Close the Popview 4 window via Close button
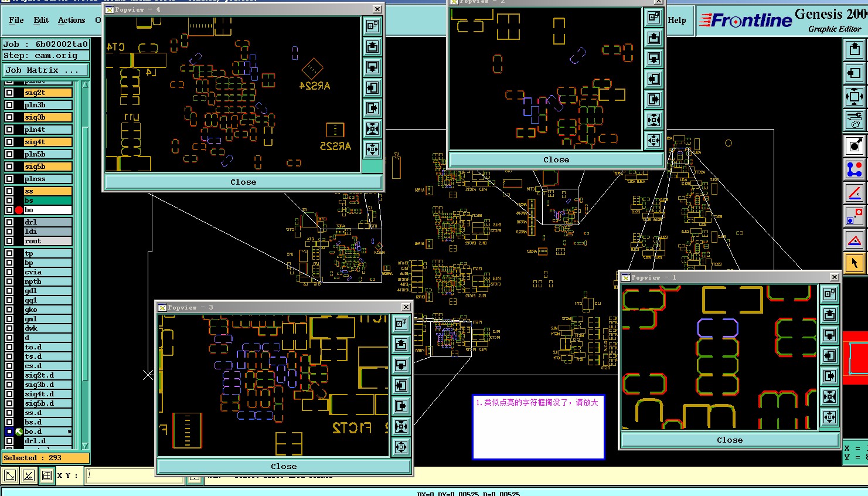Screen dimensions: 868x496 point(243,182)
